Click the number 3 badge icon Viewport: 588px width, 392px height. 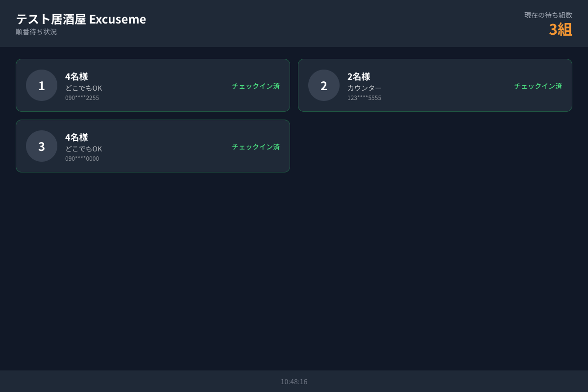click(42, 146)
